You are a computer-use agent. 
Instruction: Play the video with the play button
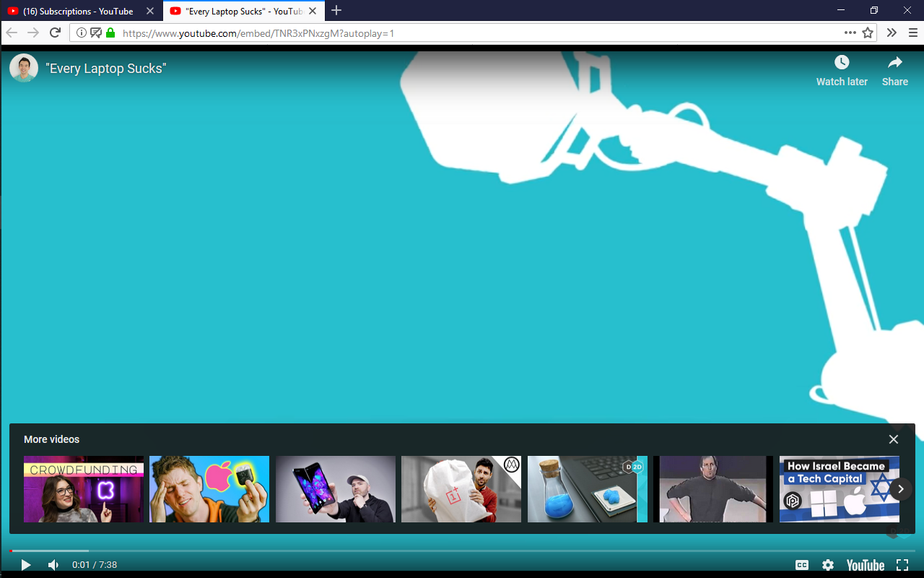25,565
